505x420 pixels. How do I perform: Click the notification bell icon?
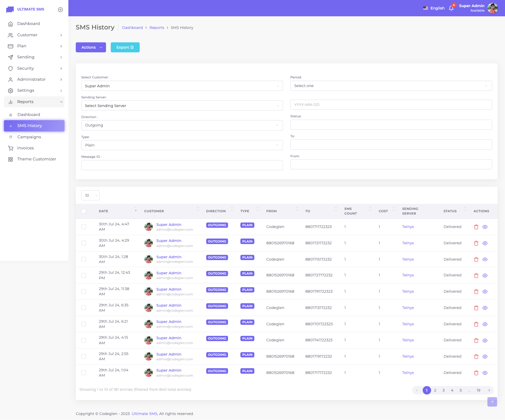pyautogui.click(x=451, y=8)
